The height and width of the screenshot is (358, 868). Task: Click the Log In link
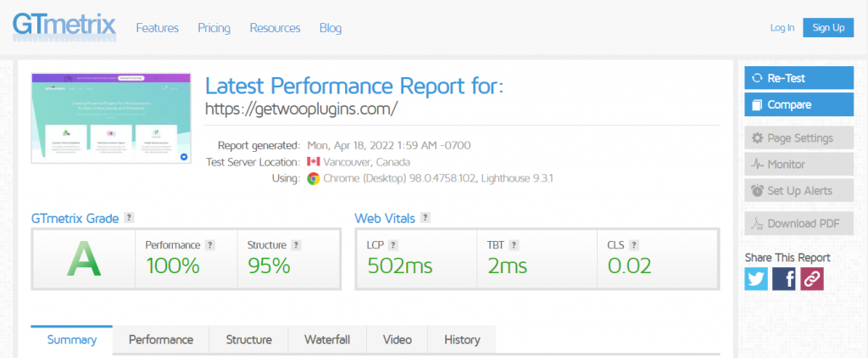coord(782,28)
